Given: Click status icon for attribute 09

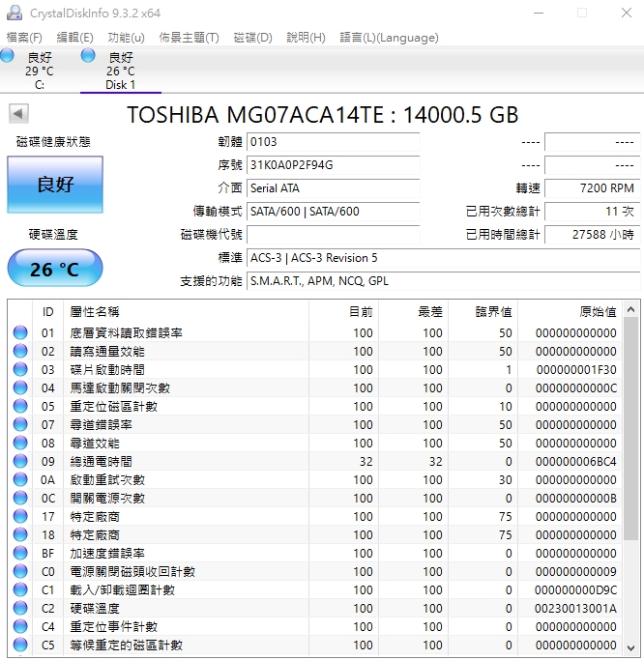Looking at the screenshot, I should (x=20, y=461).
